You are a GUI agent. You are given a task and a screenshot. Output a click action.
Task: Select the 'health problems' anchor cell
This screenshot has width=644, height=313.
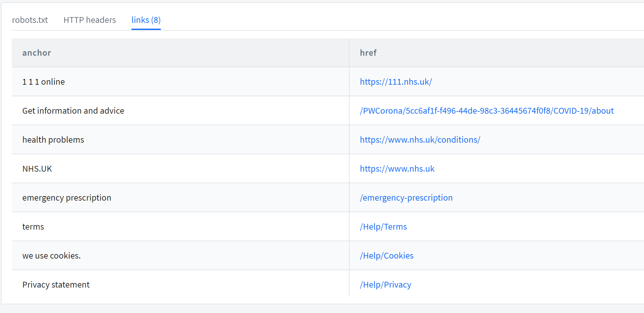tap(53, 139)
